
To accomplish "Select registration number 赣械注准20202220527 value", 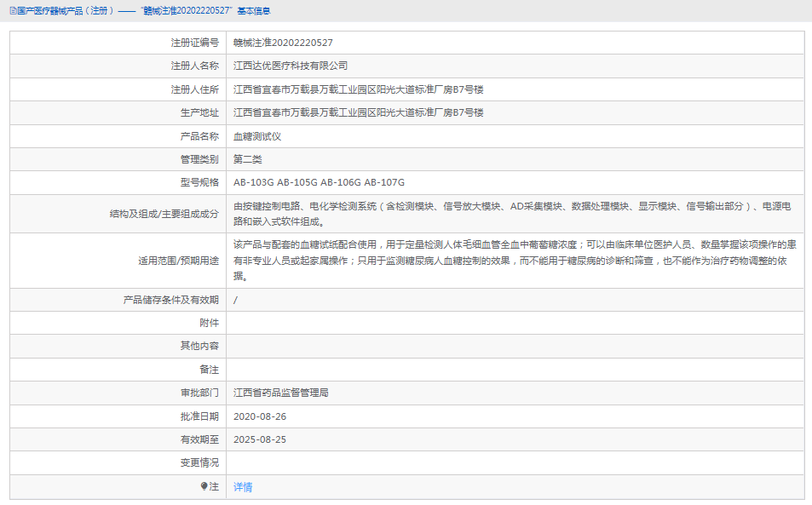I will pos(283,43).
